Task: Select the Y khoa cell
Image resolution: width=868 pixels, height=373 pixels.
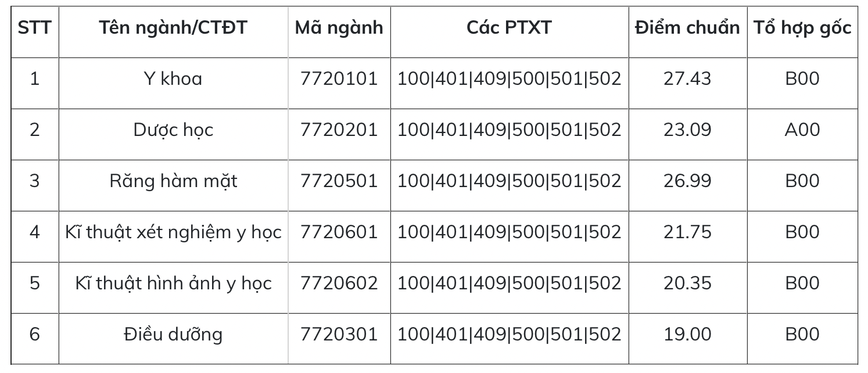Action: [x=173, y=78]
